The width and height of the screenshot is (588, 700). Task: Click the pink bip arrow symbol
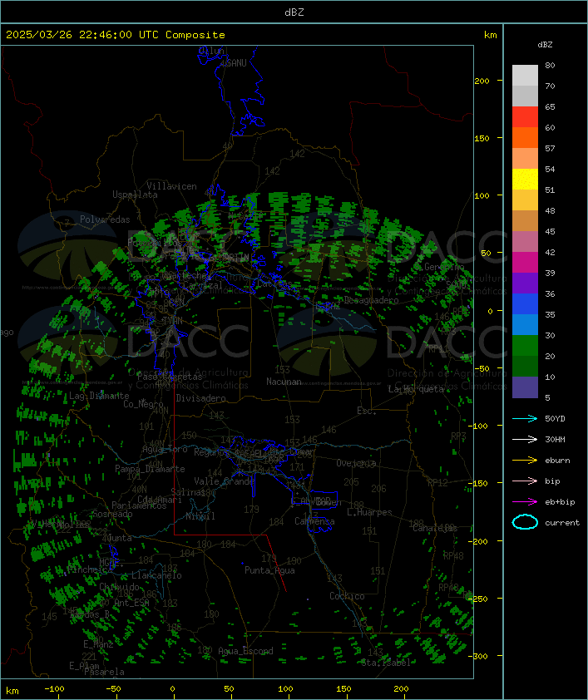(x=525, y=481)
